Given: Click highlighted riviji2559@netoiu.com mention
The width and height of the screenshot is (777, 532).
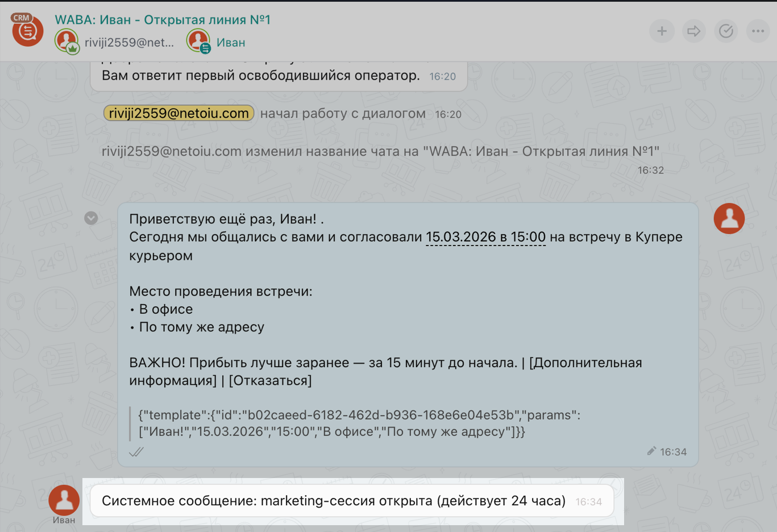Looking at the screenshot, I should pos(178,114).
